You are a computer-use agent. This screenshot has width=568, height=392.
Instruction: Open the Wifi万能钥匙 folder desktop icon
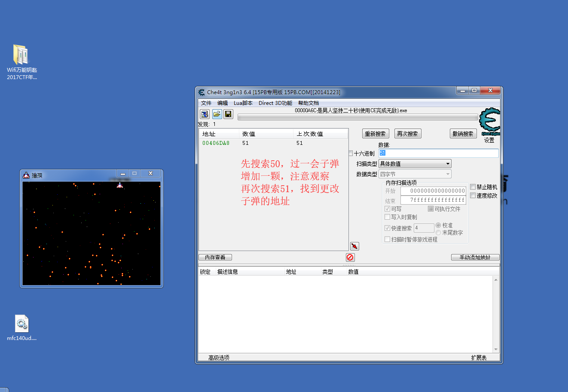click(x=22, y=62)
